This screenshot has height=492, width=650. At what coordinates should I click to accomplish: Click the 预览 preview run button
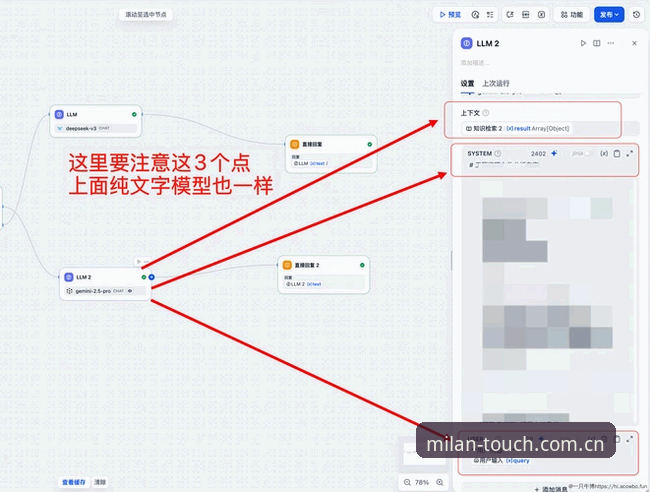click(x=450, y=15)
